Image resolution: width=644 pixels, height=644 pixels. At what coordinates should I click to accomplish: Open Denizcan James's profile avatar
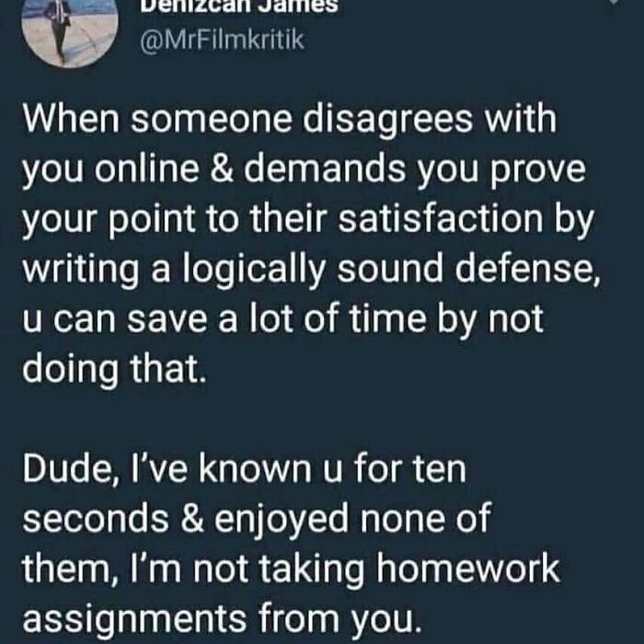(70, 29)
